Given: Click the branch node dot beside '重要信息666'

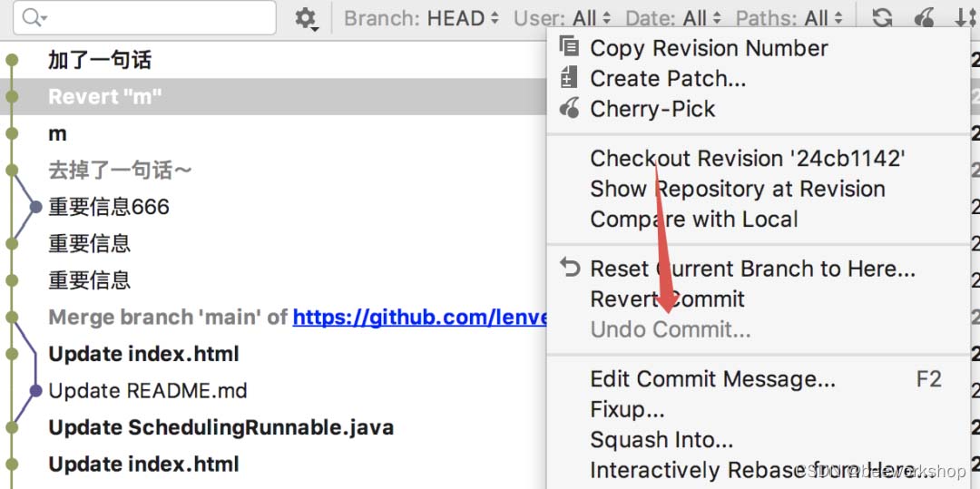Looking at the screenshot, I should pyautogui.click(x=35, y=207).
